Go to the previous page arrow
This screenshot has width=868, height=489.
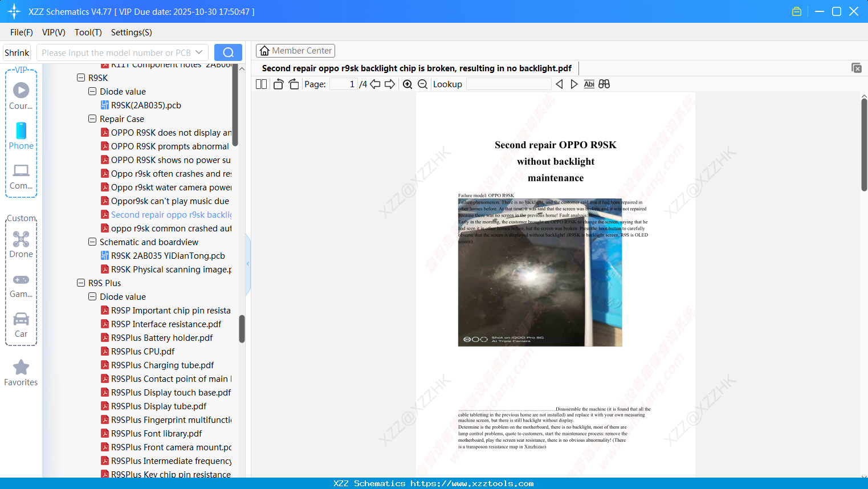[375, 84]
